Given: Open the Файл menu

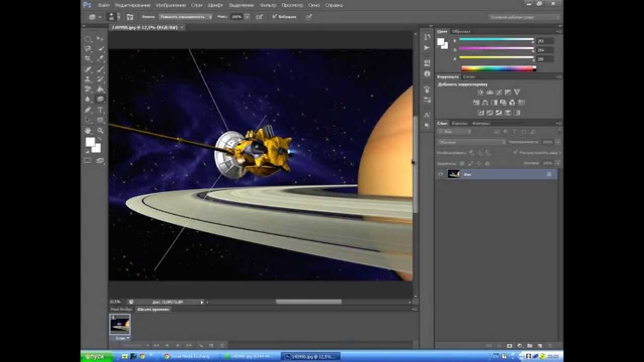Looking at the screenshot, I should pyautogui.click(x=104, y=5).
